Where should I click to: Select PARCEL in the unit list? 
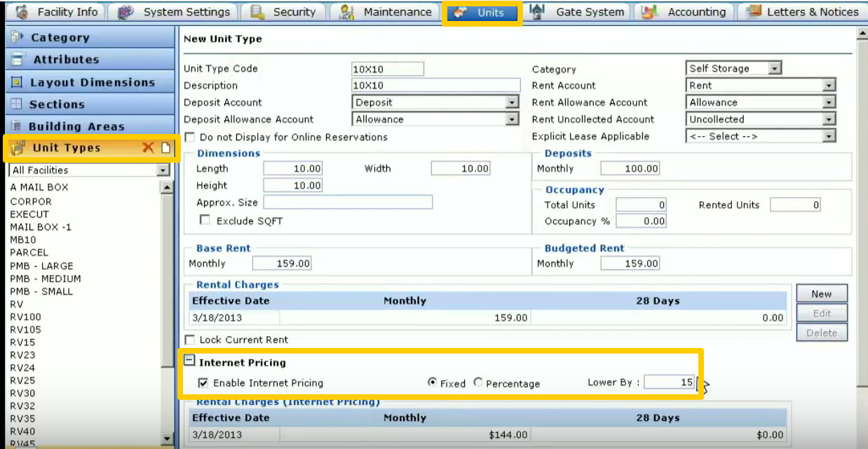tap(29, 253)
